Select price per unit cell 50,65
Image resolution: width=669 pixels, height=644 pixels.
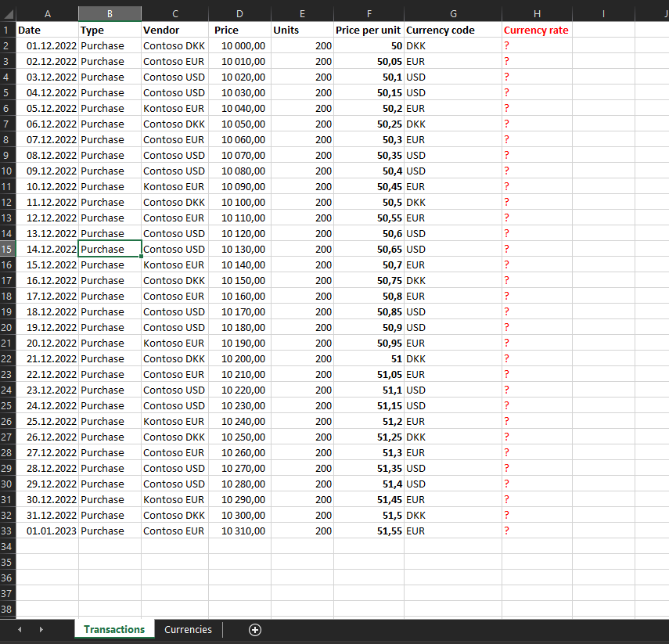point(369,250)
